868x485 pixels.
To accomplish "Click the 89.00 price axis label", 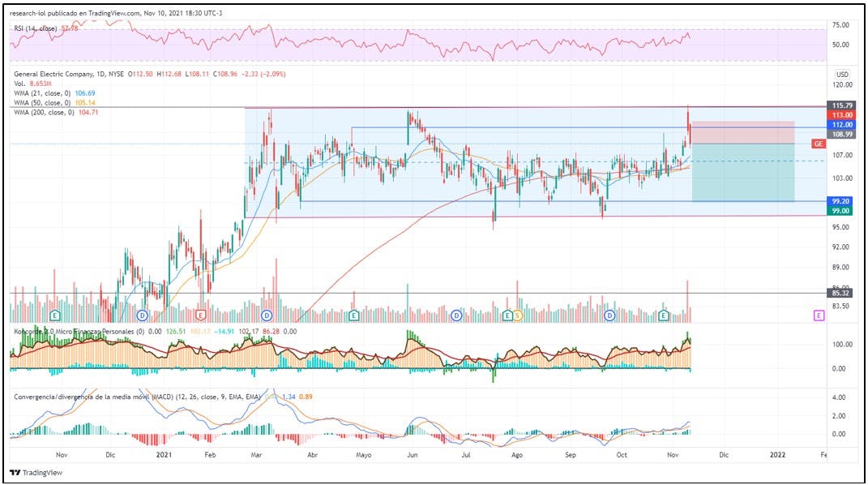I will (843, 267).
